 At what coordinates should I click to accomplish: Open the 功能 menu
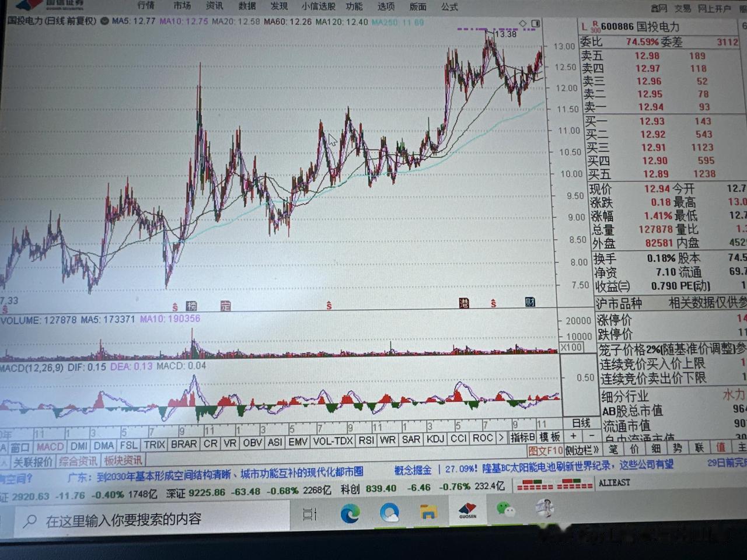tap(354, 6)
